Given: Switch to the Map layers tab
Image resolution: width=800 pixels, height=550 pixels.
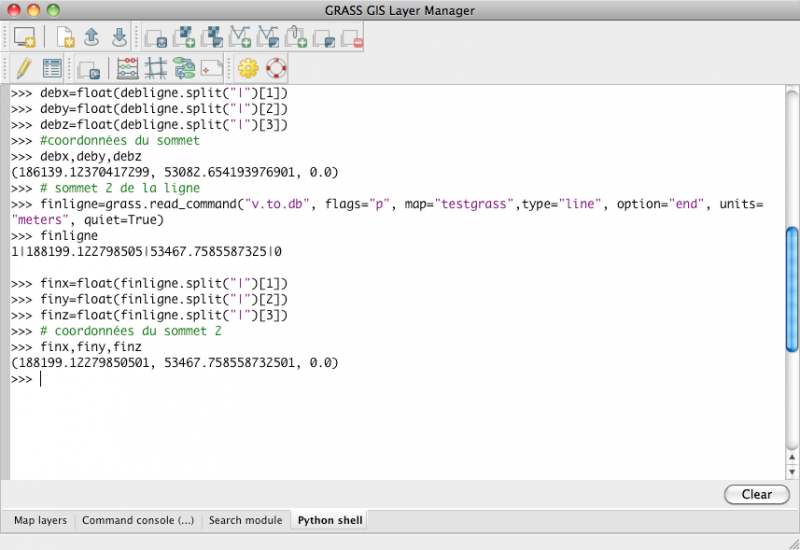Looking at the screenshot, I should pyautogui.click(x=40, y=520).
